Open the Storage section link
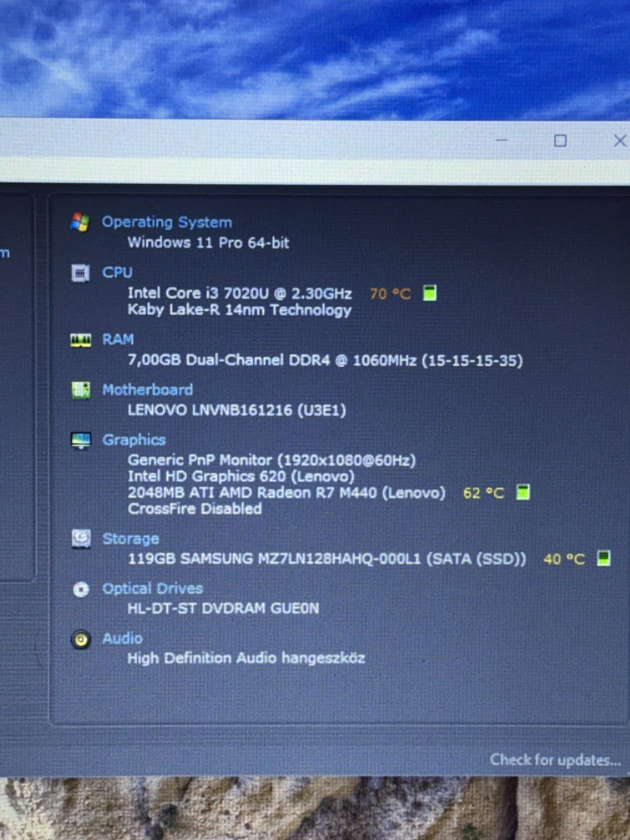The image size is (630, 840). coord(131,539)
